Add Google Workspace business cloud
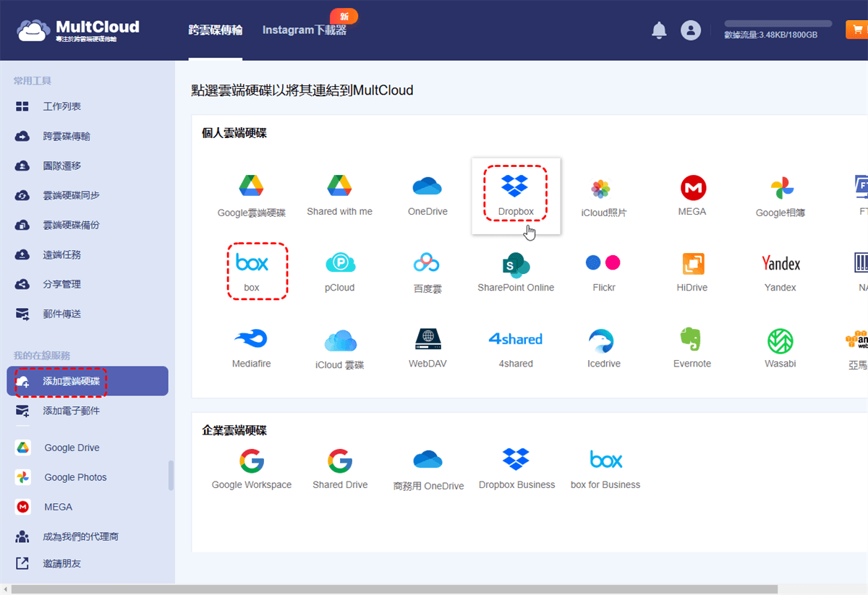Screen dimensions: 868x595 252,469
